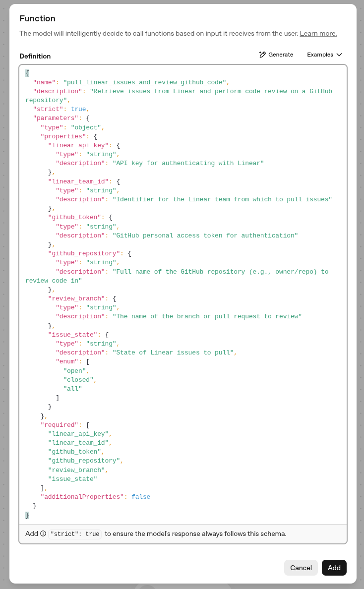Click the "strict": true code chip

pyautogui.click(x=75, y=534)
